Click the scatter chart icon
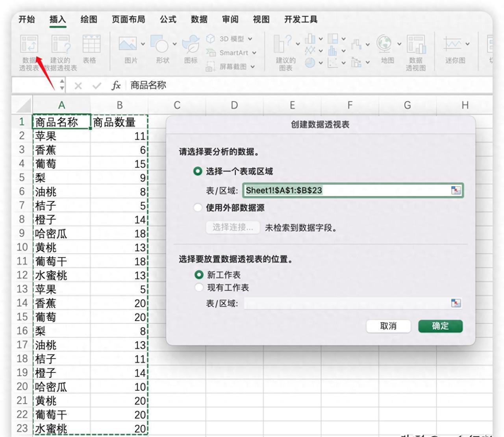The width and height of the screenshot is (504, 437). tap(333, 63)
